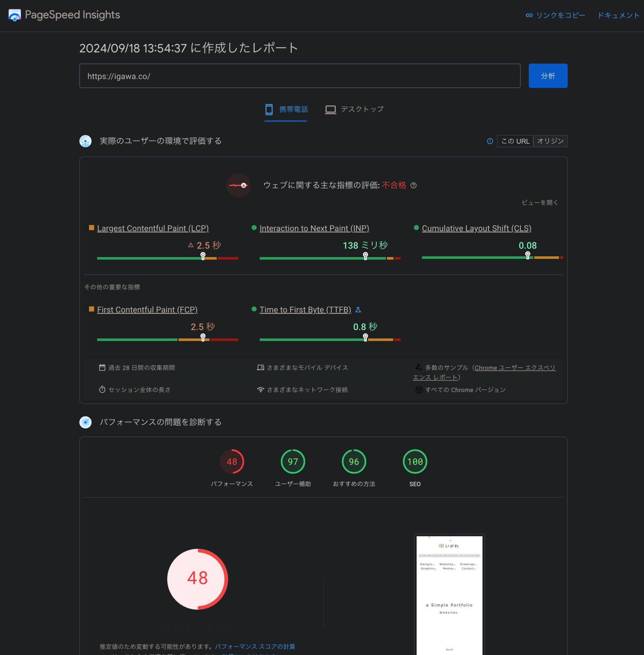Viewport: 644px width, 655px height.
Task: Click the desktop laptop icon in tabs
Action: coord(330,110)
